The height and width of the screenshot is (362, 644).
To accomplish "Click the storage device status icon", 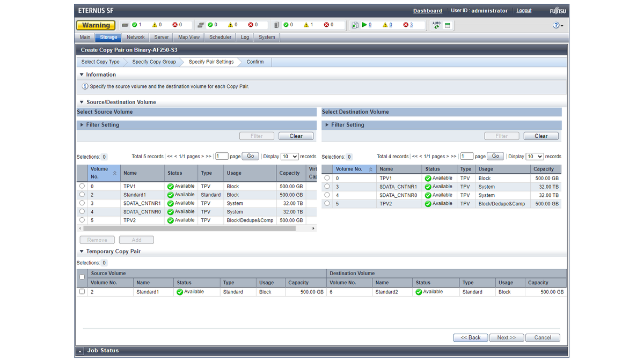I will pyautogui.click(x=125, y=25).
